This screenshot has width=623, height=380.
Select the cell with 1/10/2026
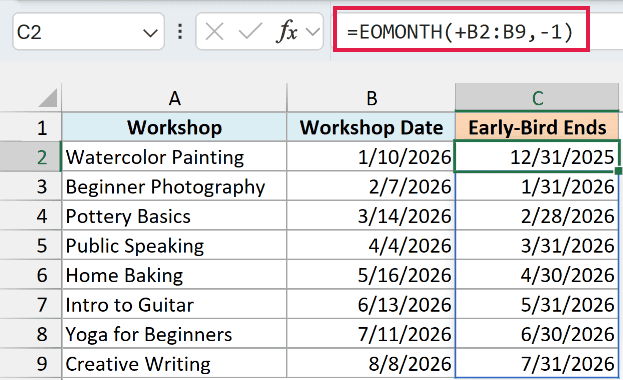click(x=371, y=157)
